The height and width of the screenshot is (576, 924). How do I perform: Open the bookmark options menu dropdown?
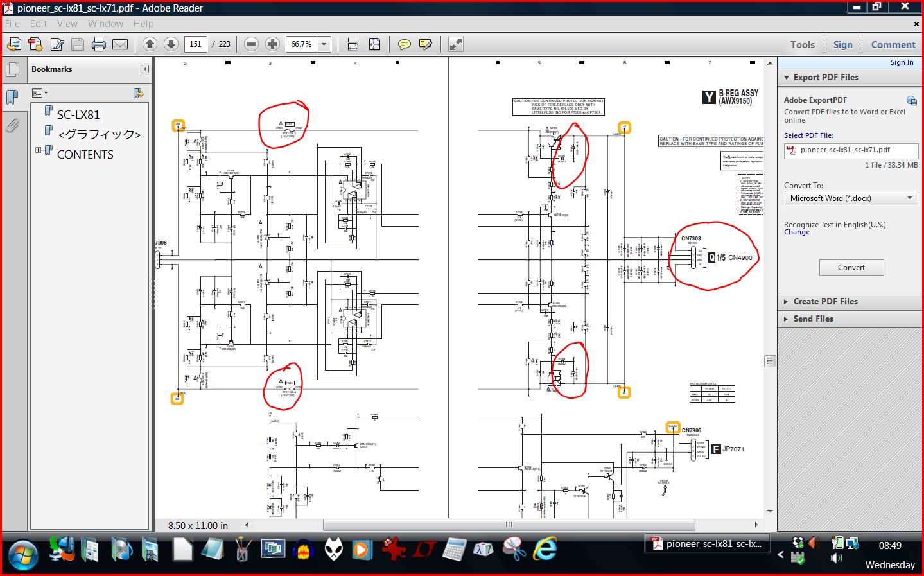pyautogui.click(x=40, y=93)
